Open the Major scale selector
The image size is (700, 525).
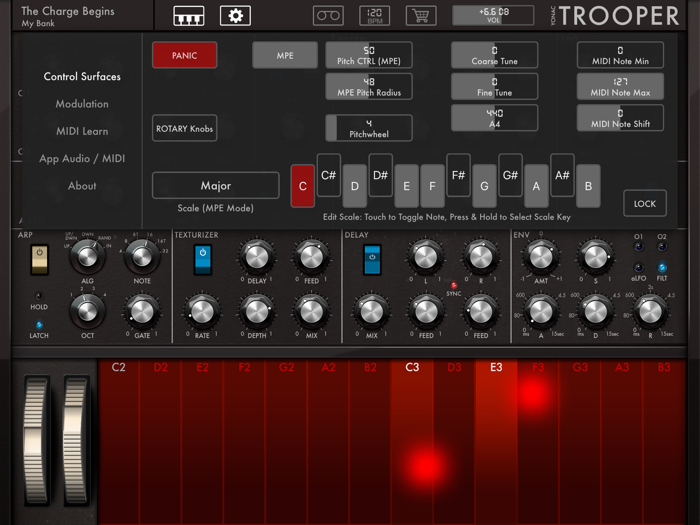(216, 186)
